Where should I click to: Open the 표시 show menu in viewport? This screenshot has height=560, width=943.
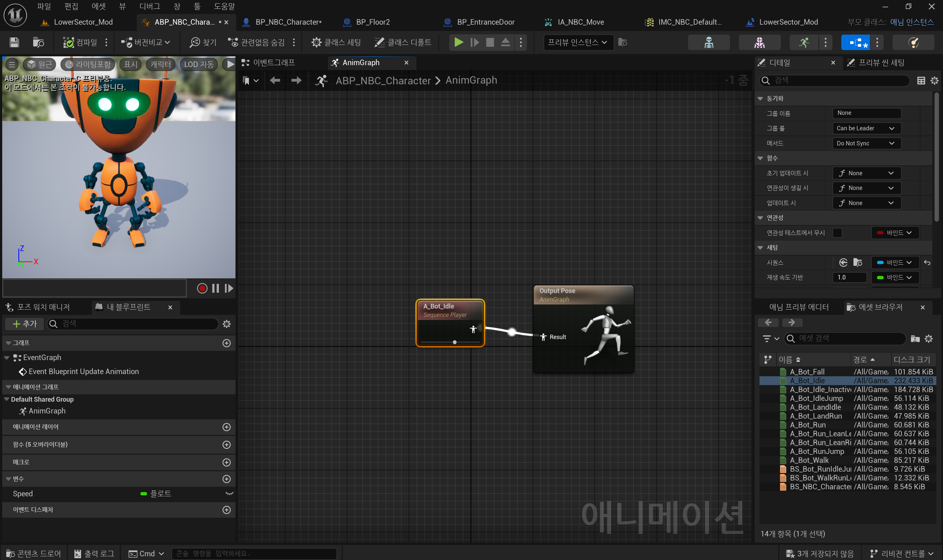[x=131, y=64]
